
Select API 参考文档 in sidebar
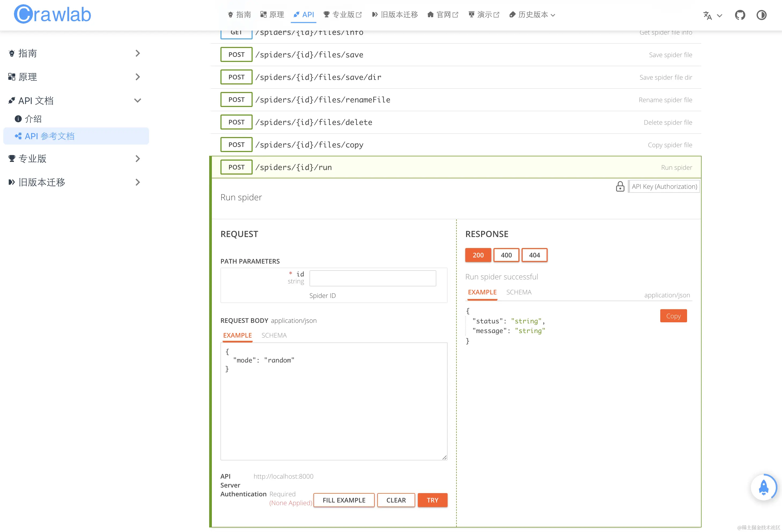(49, 136)
